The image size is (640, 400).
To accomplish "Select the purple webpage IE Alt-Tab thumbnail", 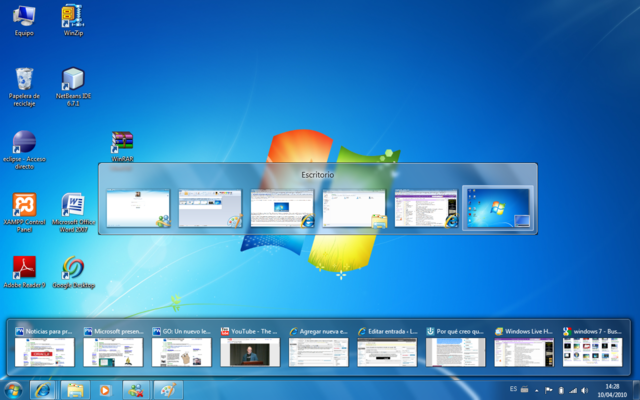I will click(x=426, y=208).
